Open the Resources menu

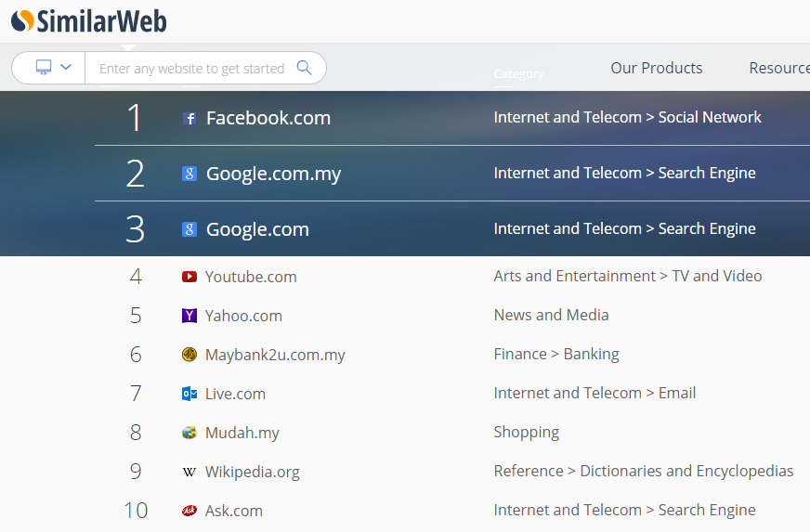(x=779, y=68)
